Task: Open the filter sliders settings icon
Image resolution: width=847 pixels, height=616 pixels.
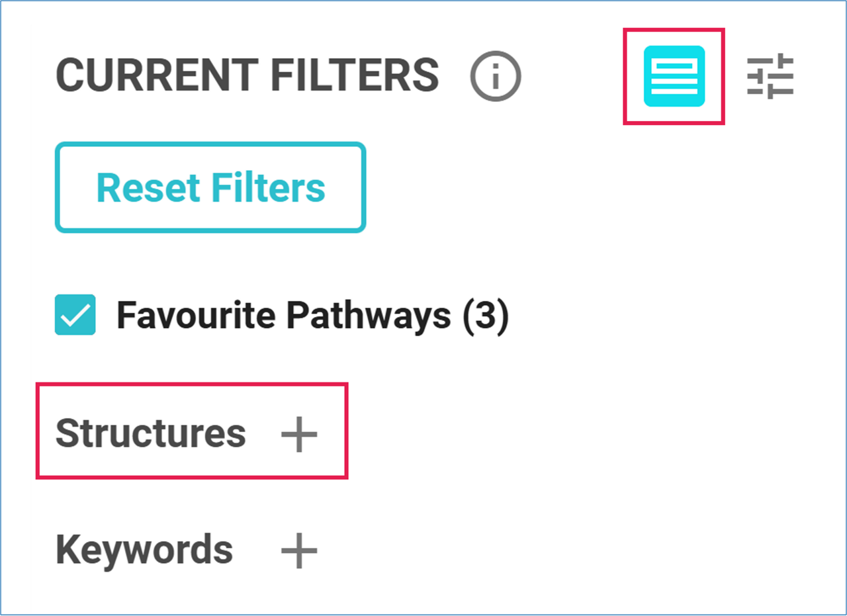Action: [x=770, y=76]
